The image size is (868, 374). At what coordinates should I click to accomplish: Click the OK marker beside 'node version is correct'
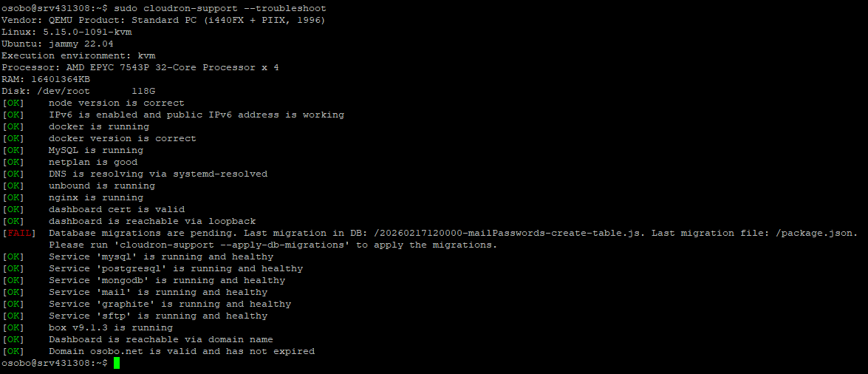[13, 103]
